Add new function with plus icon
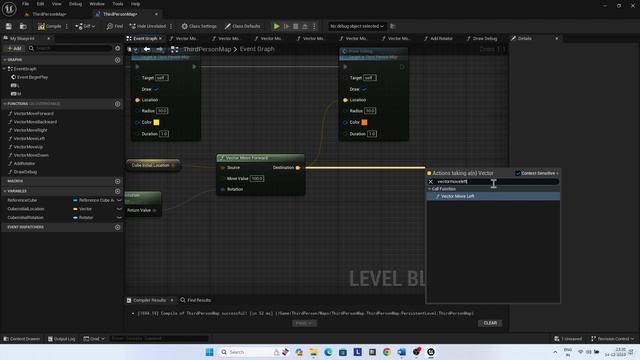The image size is (640, 360). [x=118, y=104]
